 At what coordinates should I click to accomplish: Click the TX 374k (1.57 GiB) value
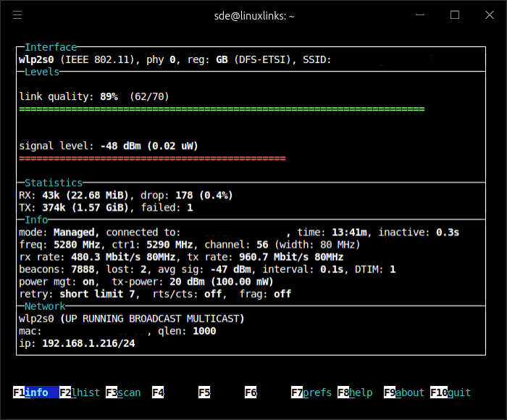click(x=85, y=208)
